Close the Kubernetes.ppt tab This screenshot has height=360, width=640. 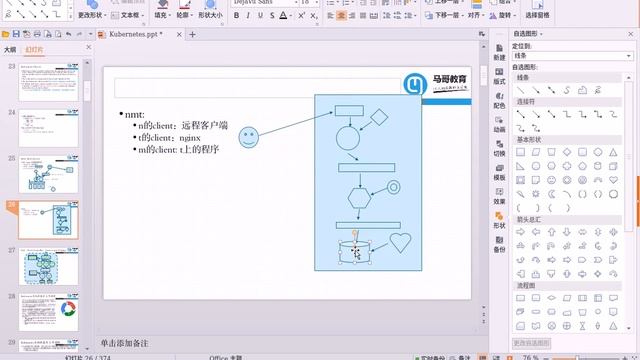(x=179, y=35)
